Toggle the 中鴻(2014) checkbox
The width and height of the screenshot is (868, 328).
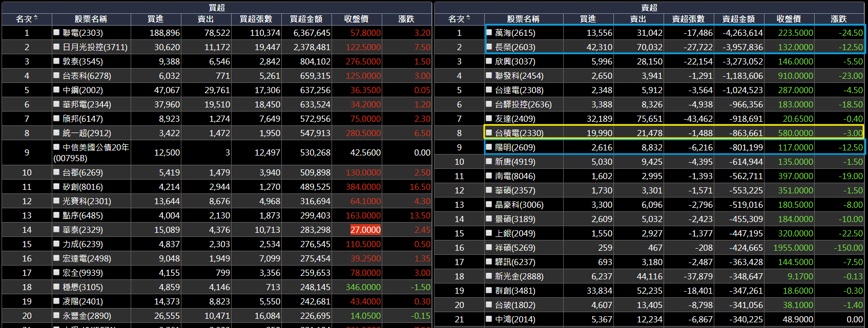(489, 319)
